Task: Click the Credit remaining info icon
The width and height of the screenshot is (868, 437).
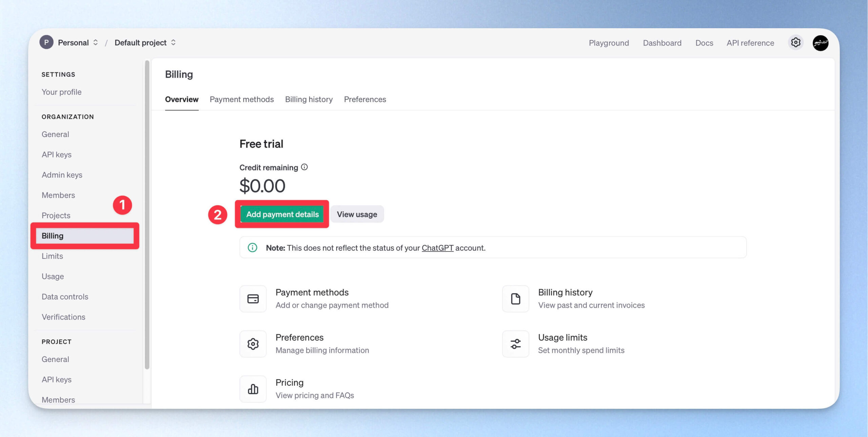Action: click(304, 167)
